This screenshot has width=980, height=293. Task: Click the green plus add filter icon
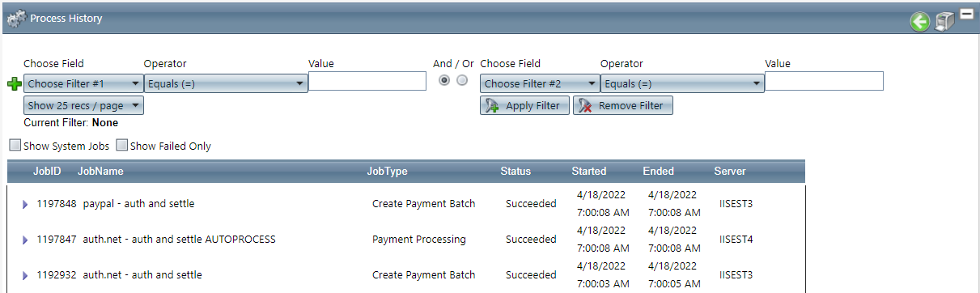pyautogui.click(x=14, y=84)
